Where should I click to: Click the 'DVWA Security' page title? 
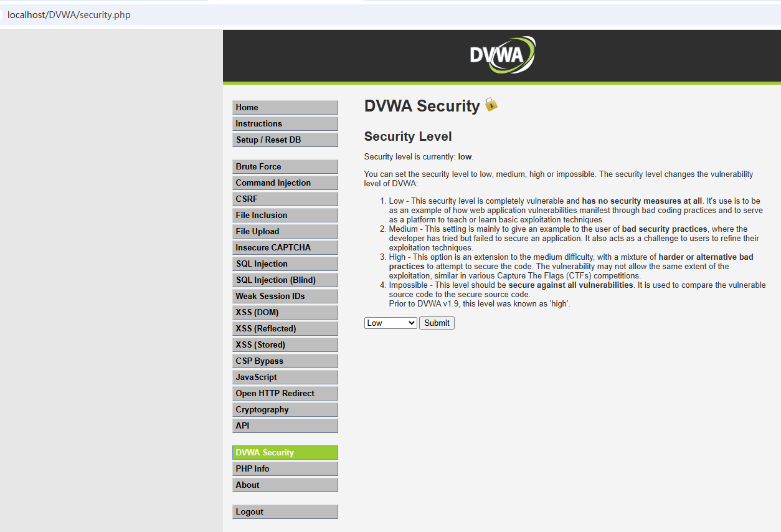coord(422,106)
